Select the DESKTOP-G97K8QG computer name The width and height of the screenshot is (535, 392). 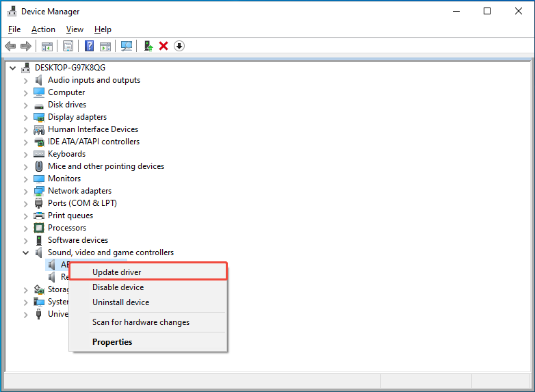(70, 68)
